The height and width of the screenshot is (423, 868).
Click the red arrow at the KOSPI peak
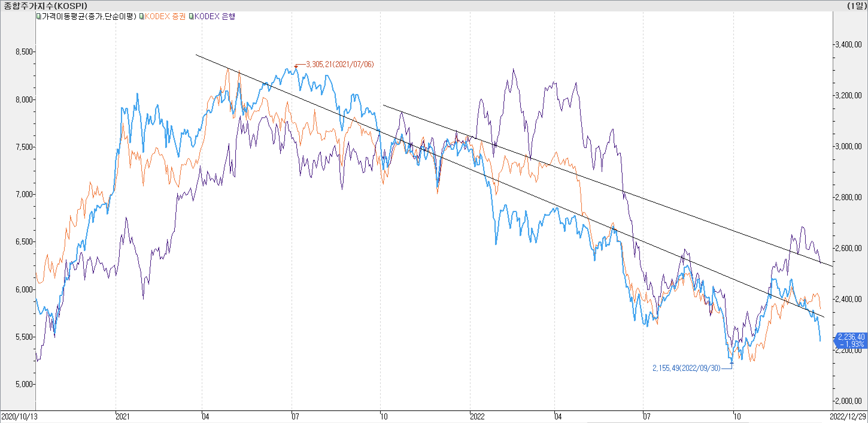(296, 67)
